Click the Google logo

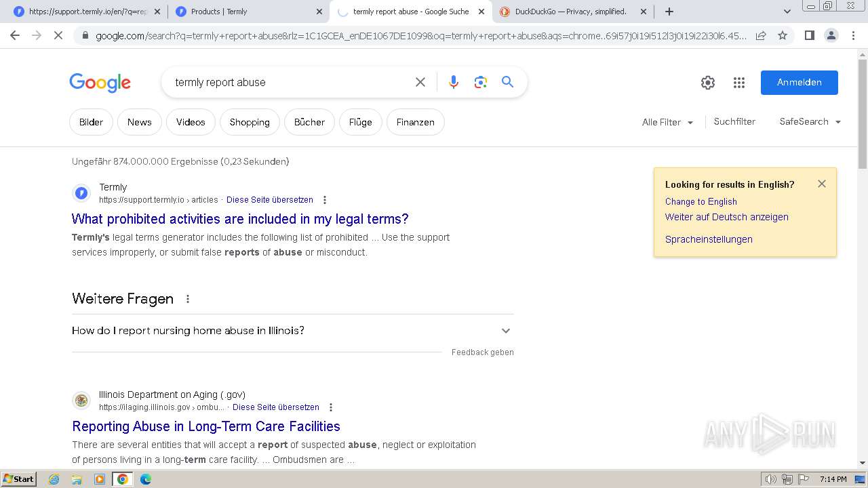100,83
